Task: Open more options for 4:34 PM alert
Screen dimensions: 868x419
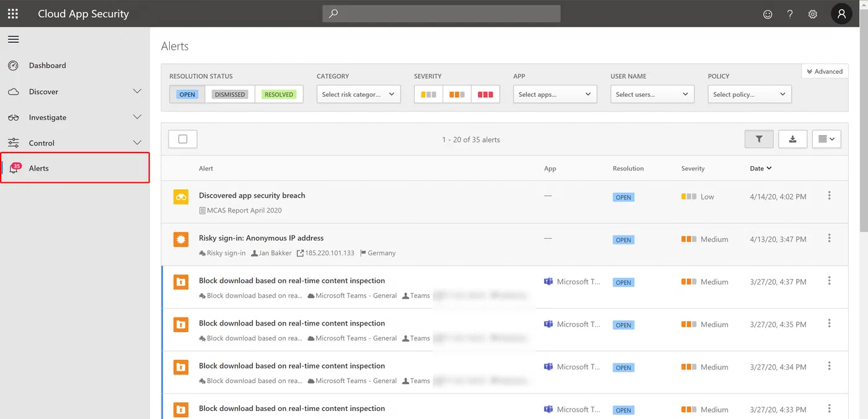Action: (829, 366)
